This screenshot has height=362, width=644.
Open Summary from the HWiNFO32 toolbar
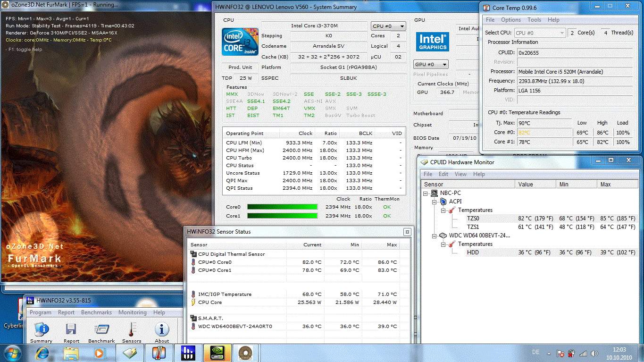(42, 332)
